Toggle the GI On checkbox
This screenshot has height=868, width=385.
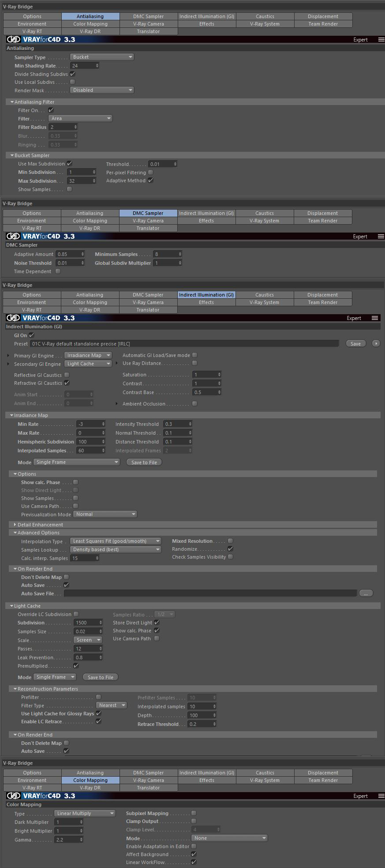tap(31, 335)
